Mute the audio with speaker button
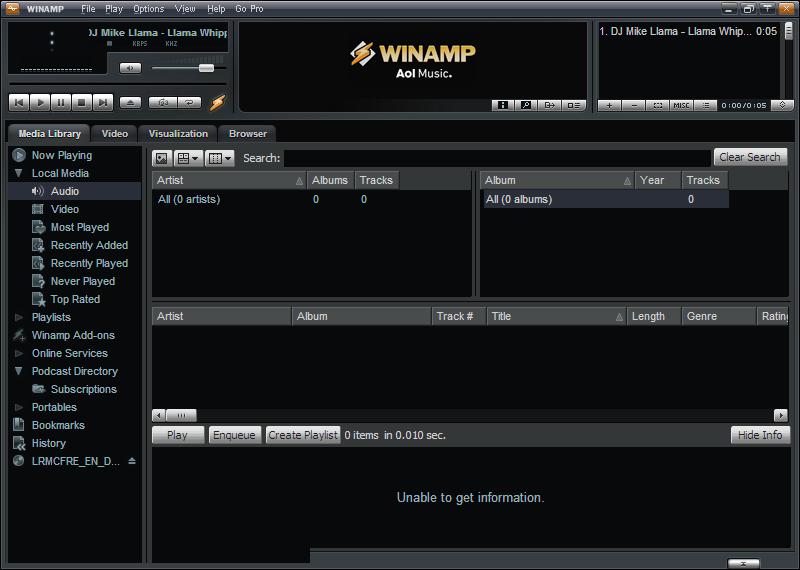 point(130,68)
